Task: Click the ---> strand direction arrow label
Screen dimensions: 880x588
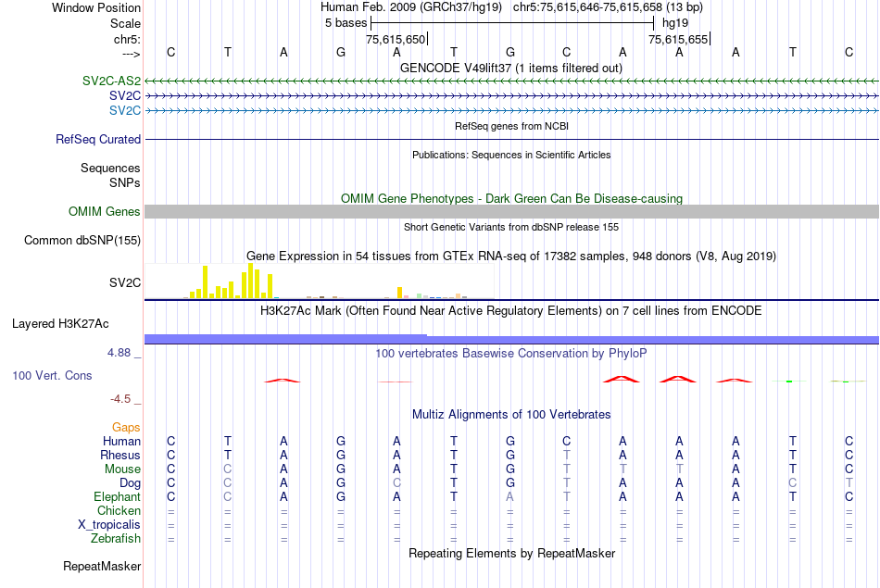Action: (131, 54)
